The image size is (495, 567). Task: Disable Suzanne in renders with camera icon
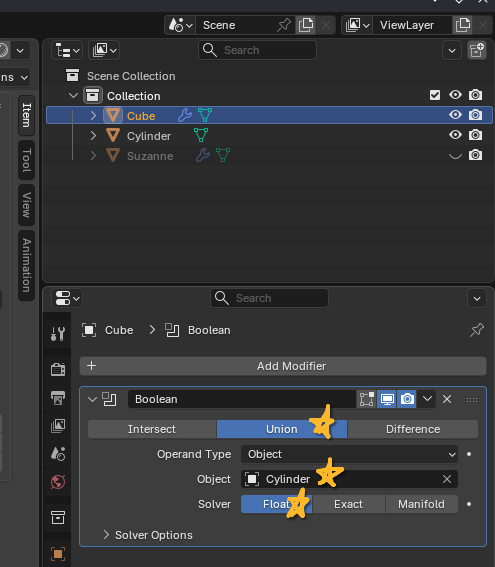point(475,155)
